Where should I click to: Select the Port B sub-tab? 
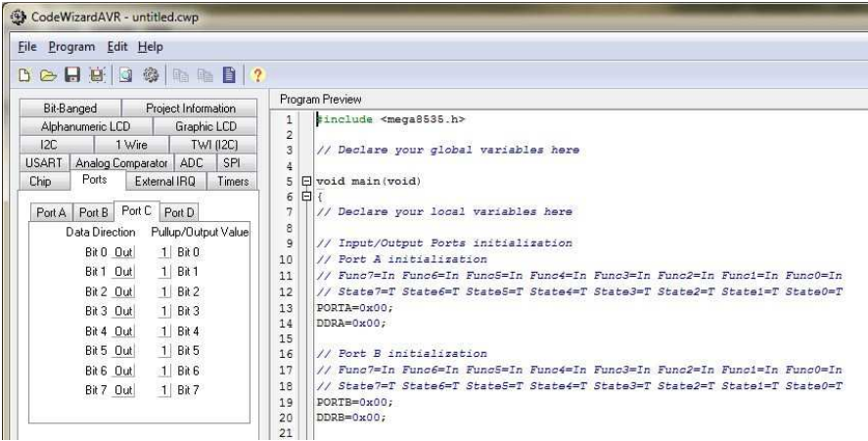tap(93, 212)
